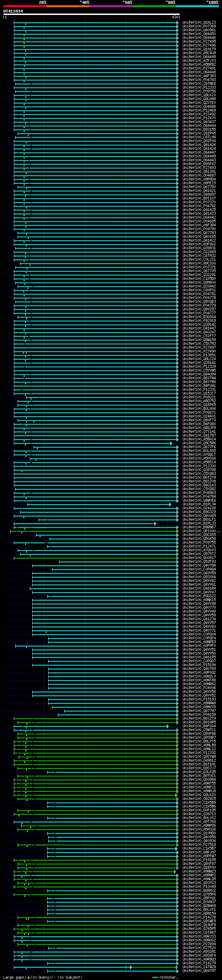Select the UniRef100_B9S155 label
The width and height of the screenshot is (222, 980).
coord(199,129)
